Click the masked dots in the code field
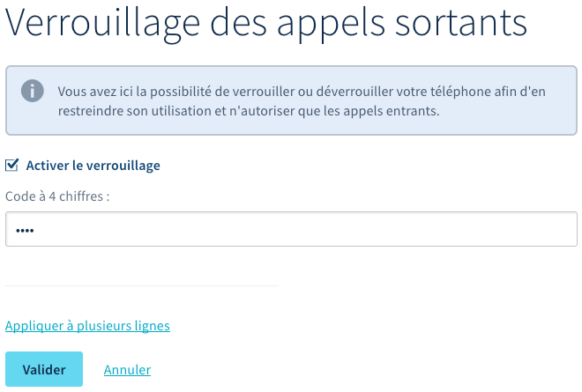Image resolution: width=582 pixels, height=392 pixels. click(x=25, y=230)
